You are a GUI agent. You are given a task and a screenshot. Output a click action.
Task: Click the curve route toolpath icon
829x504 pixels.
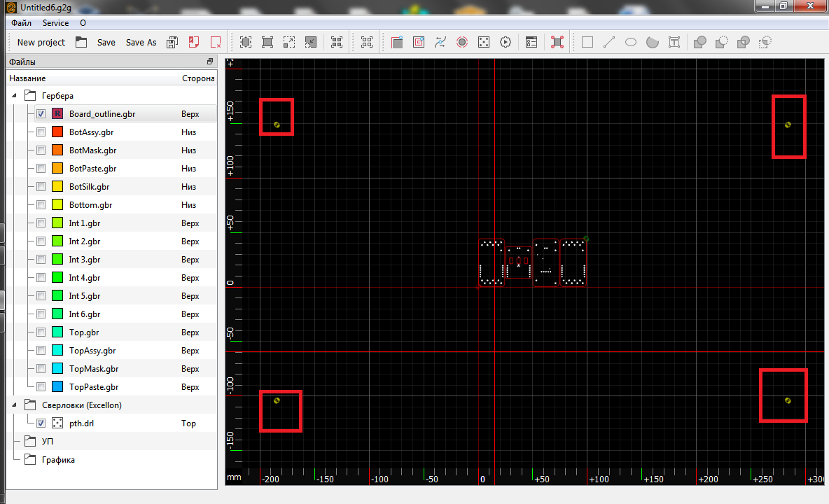pyautogui.click(x=440, y=42)
